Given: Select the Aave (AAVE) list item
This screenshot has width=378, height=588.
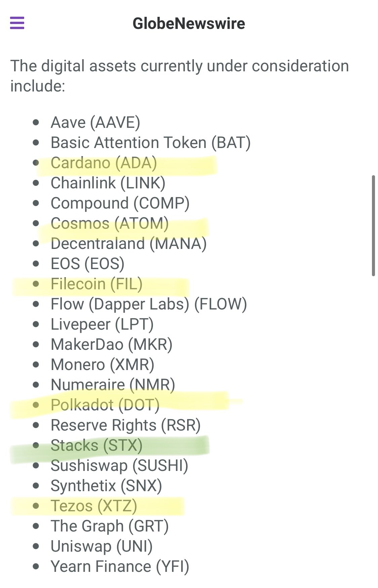Looking at the screenshot, I should [95, 122].
